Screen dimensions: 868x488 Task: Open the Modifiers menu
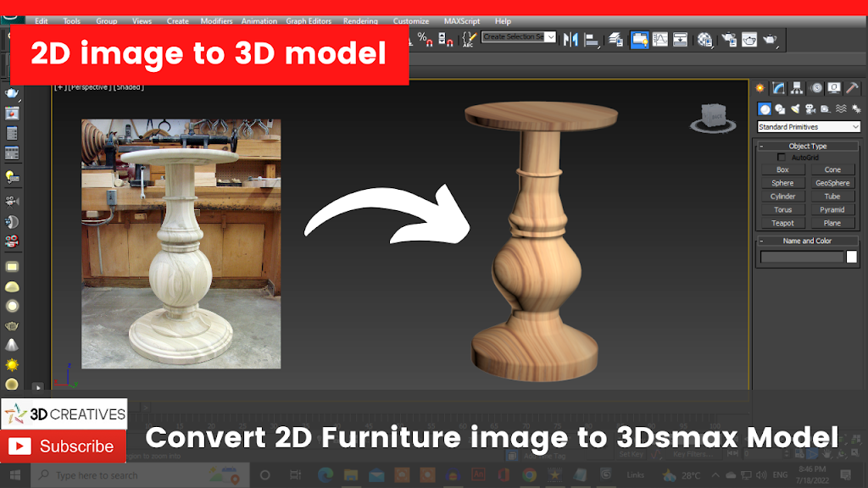(x=216, y=21)
